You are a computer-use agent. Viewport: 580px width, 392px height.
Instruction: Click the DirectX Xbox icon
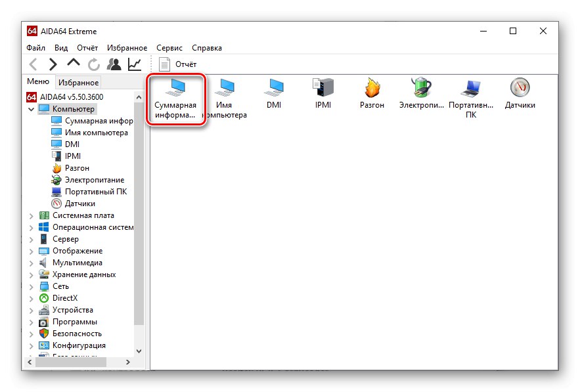(44, 298)
